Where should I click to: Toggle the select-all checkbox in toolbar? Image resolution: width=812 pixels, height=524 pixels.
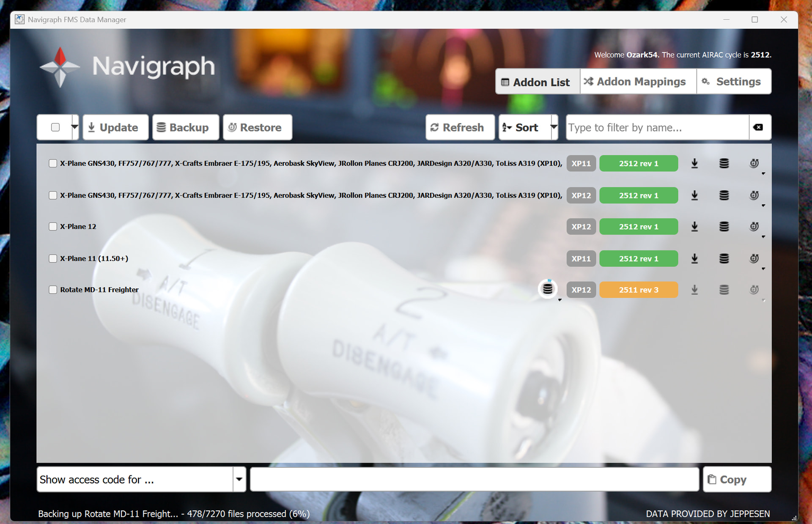(55, 127)
